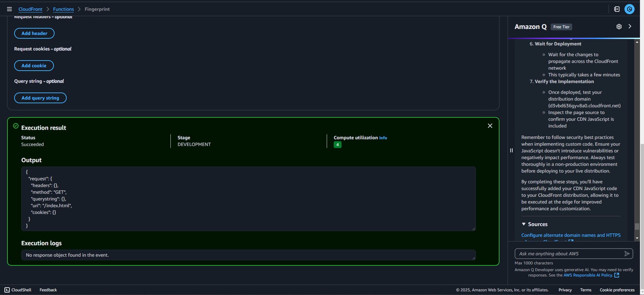This screenshot has width=644, height=295.
Task: Open the Amazon Q icon in header
Action: click(x=629, y=9)
